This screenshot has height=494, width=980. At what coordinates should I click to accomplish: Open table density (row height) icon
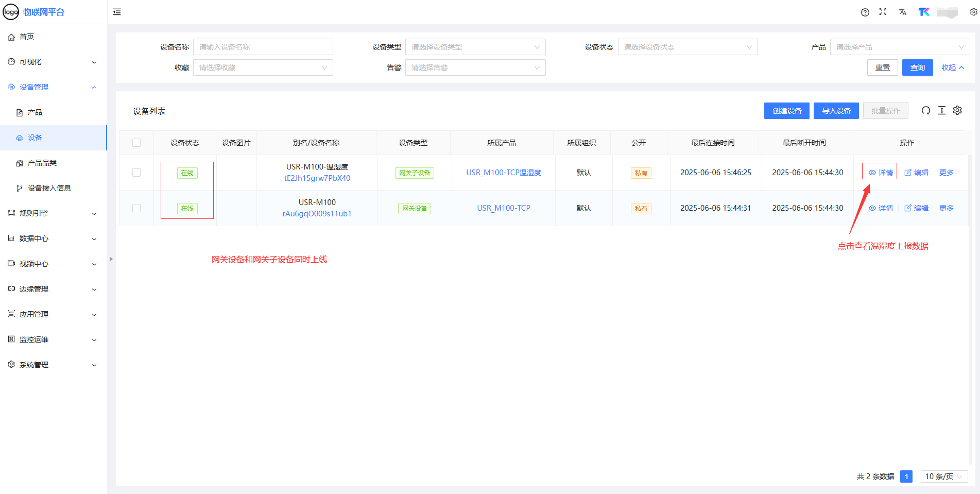941,111
